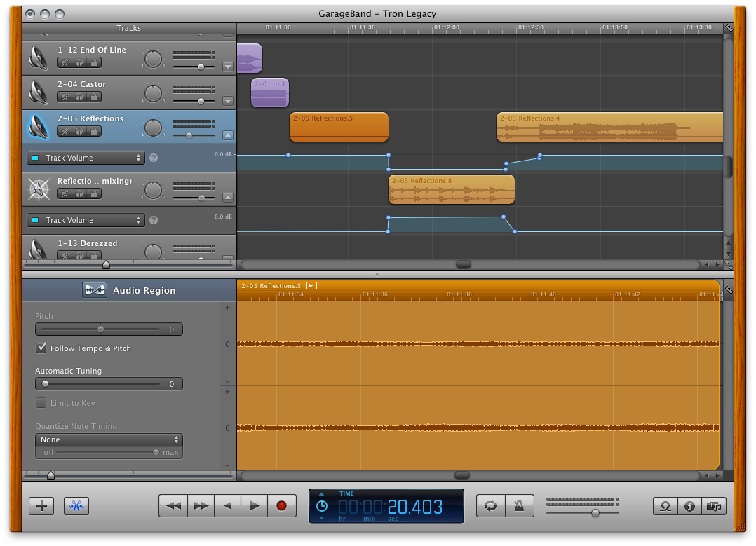756x546 pixels.
Task: Toggle the cycle region button
Action: 491,506
